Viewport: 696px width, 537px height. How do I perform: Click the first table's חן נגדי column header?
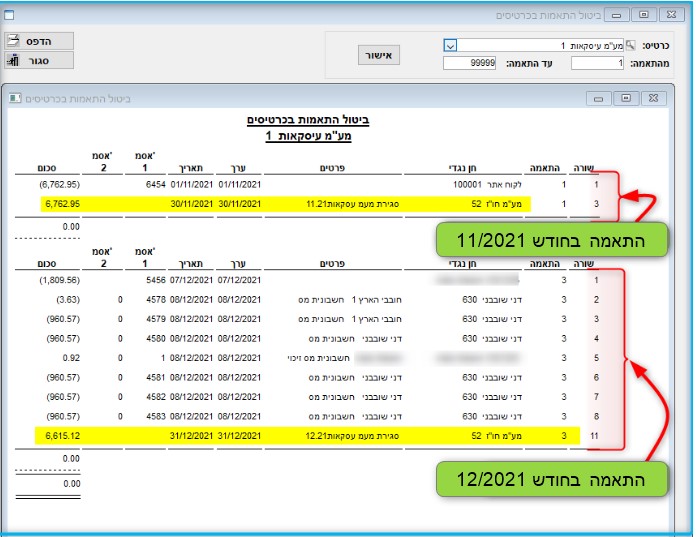pos(462,168)
